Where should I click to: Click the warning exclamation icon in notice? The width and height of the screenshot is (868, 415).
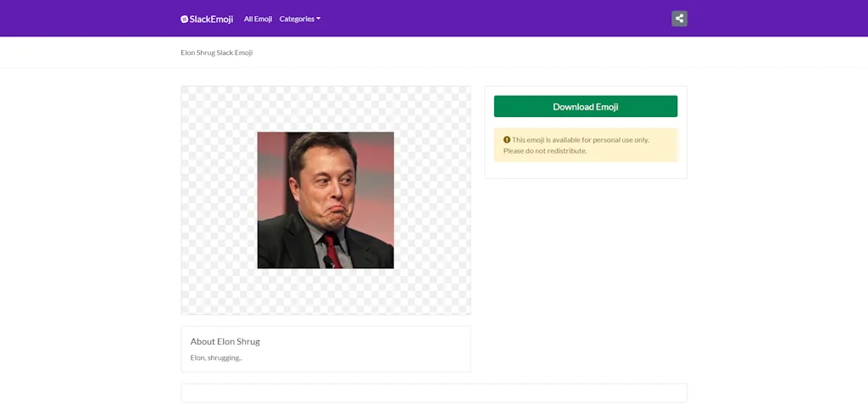click(x=507, y=140)
